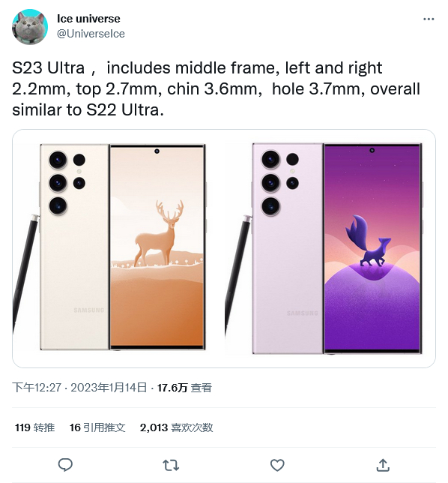Viewport: 448px width, 483px height.
Task: Open the @UniverseIce handle link
Action: (x=91, y=34)
